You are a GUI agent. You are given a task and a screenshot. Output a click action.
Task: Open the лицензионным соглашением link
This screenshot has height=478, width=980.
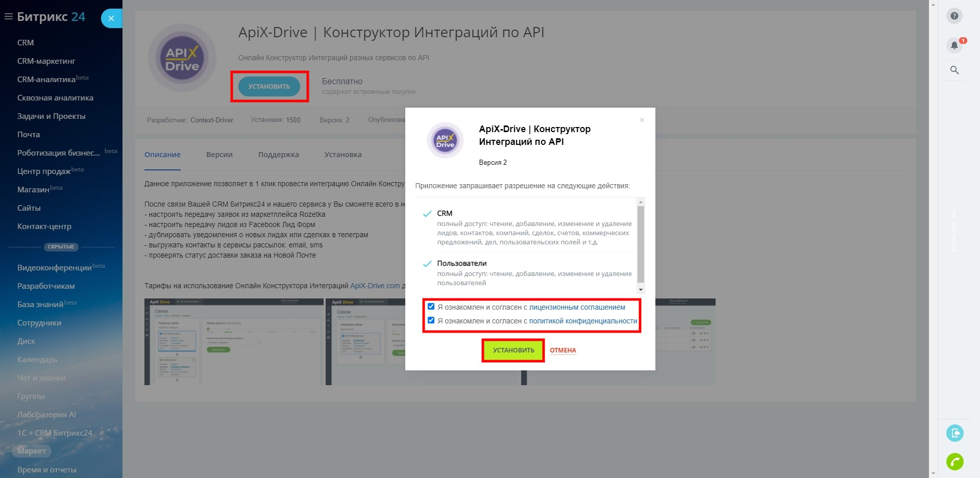click(577, 307)
